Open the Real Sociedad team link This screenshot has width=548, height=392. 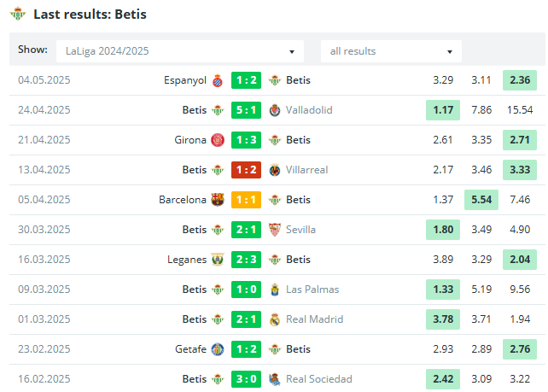tap(318, 379)
